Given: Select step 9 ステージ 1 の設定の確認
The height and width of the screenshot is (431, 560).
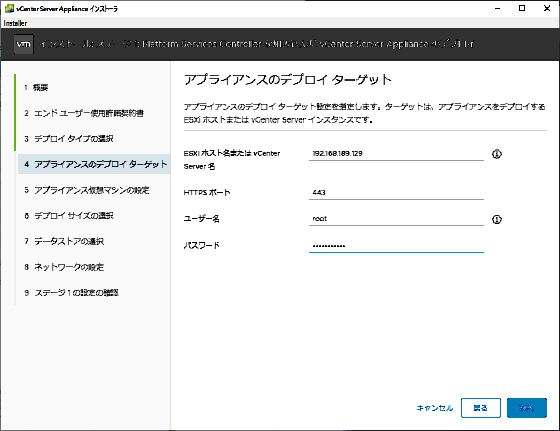Looking at the screenshot, I should [x=71, y=293].
